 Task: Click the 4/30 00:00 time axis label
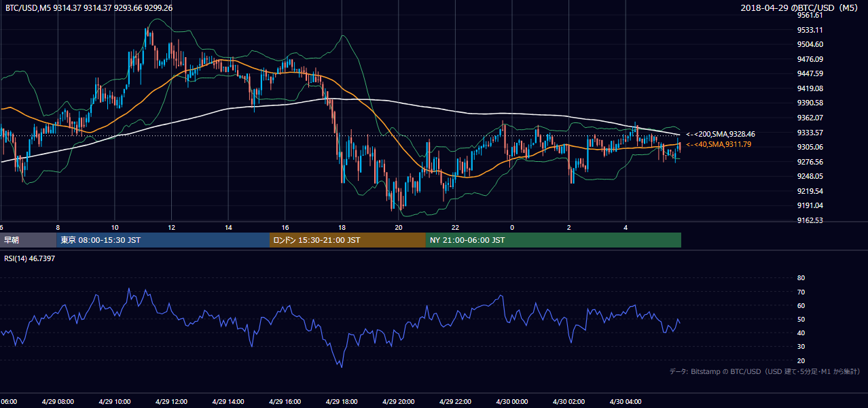(x=511, y=401)
